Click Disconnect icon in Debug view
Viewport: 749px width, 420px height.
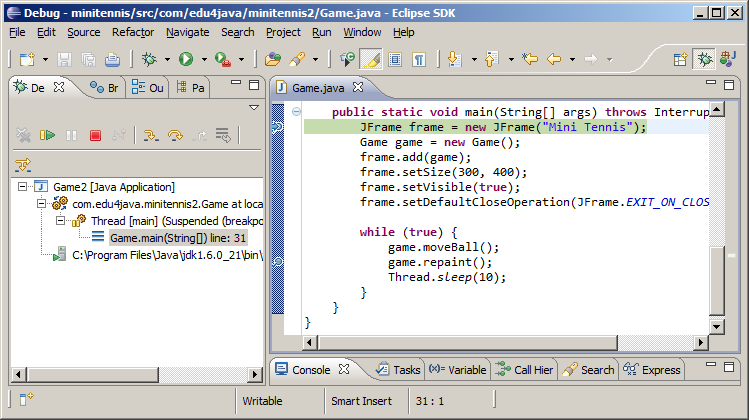(118, 136)
